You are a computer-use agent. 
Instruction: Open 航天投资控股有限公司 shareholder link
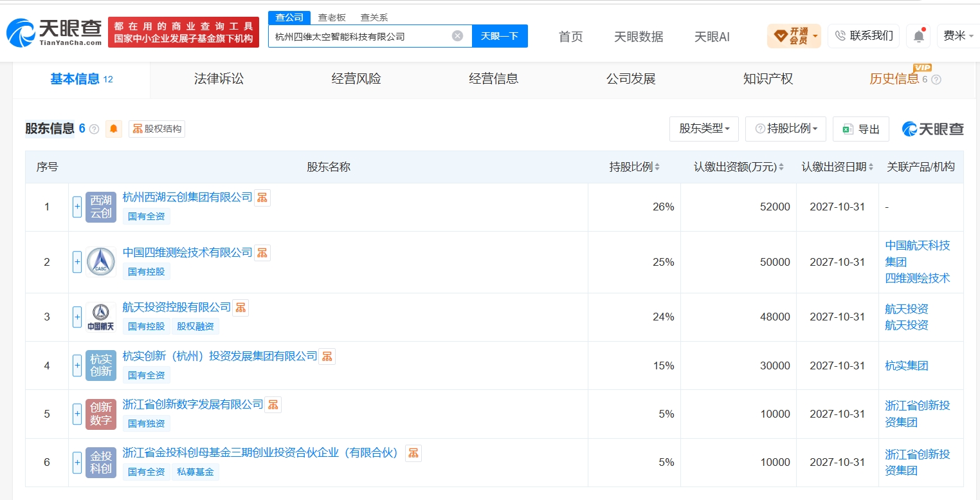tap(176, 307)
